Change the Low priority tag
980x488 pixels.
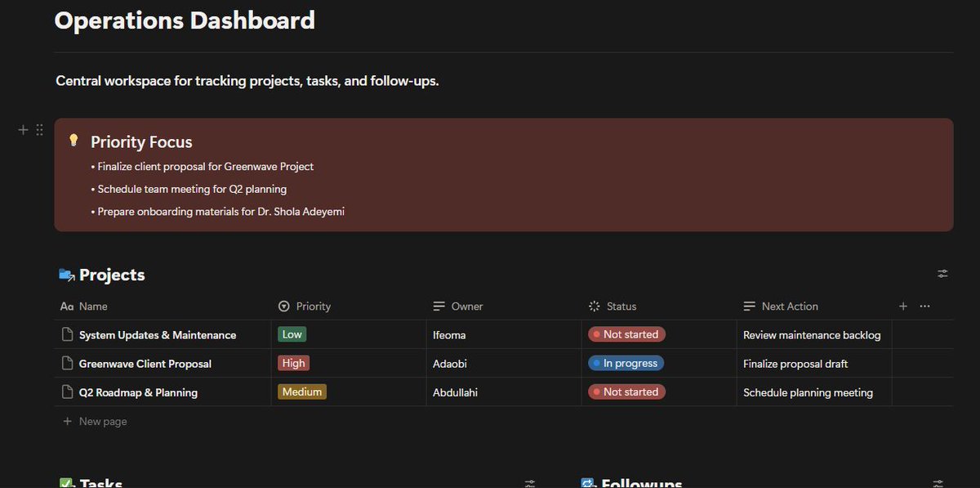click(x=292, y=334)
